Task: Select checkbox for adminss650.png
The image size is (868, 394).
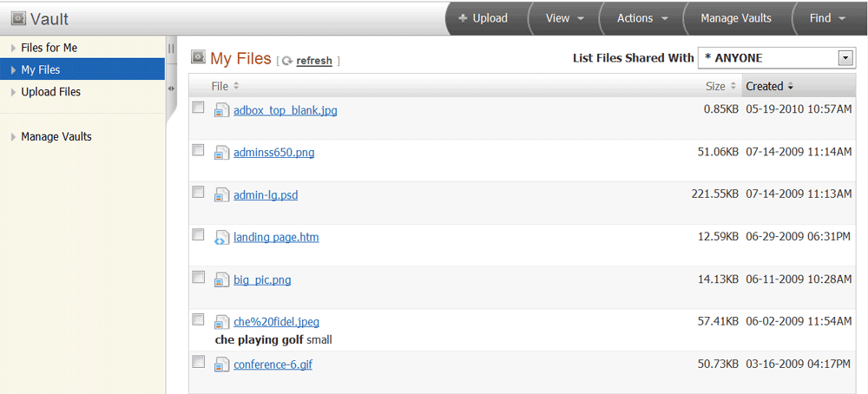Action: tap(198, 150)
